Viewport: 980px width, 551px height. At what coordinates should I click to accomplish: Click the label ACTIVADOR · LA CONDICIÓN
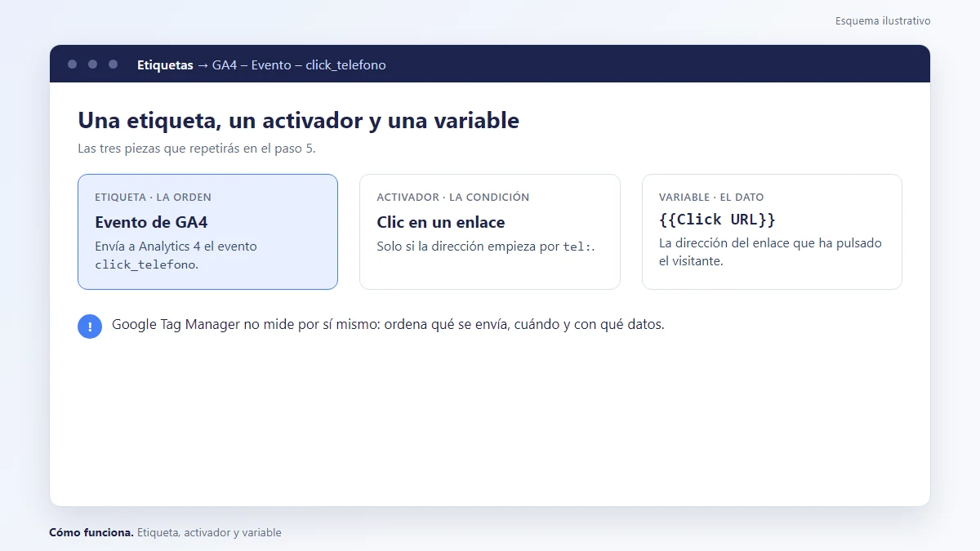click(x=453, y=197)
